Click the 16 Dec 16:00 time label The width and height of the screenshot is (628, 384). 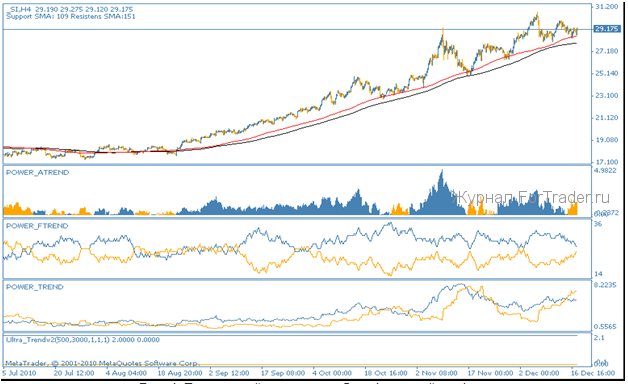point(593,373)
